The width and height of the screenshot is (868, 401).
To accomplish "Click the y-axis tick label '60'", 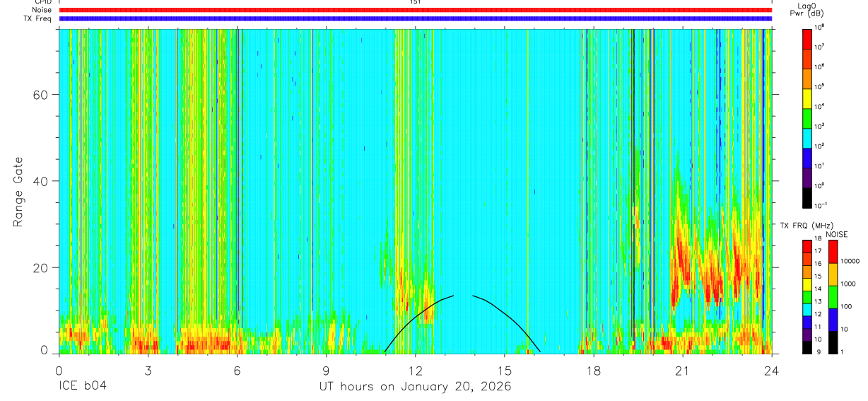I will [x=40, y=94].
